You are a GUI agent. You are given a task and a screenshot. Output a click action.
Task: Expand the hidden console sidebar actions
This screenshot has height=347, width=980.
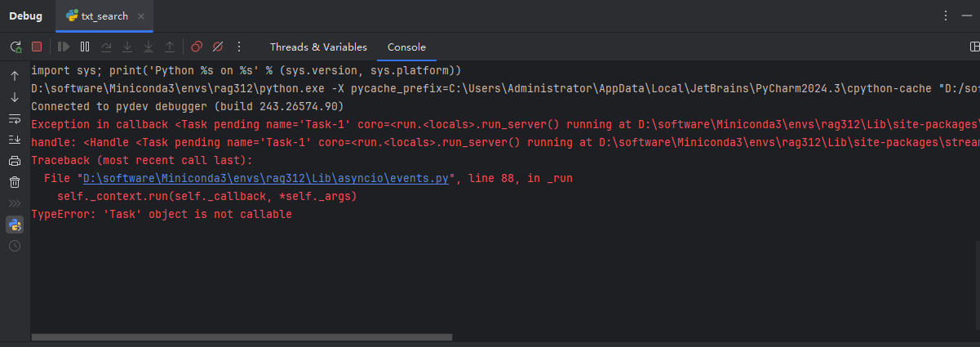pos(15,202)
